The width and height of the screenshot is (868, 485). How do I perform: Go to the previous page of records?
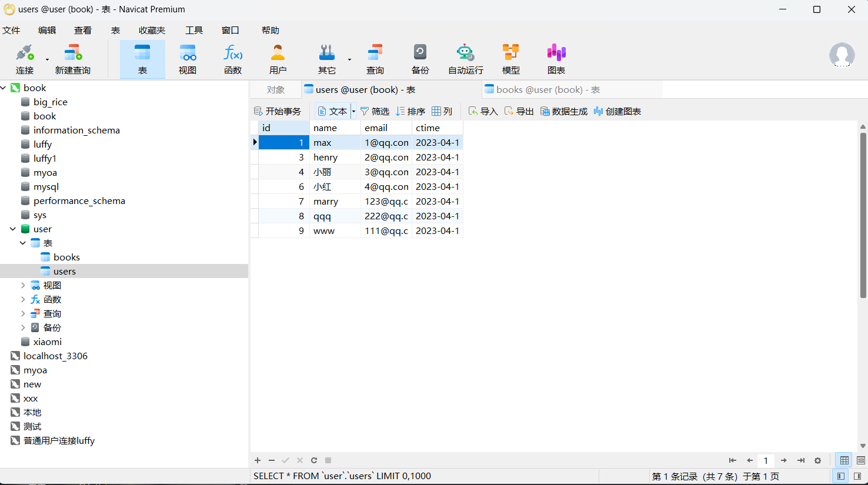point(750,460)
